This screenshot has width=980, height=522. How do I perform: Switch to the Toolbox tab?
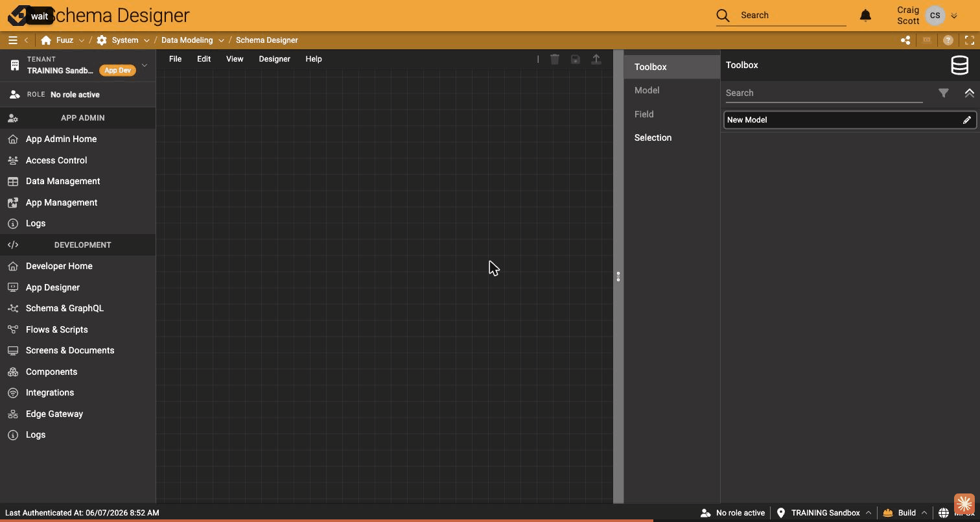pyautogui.click(x=671, y=67)
